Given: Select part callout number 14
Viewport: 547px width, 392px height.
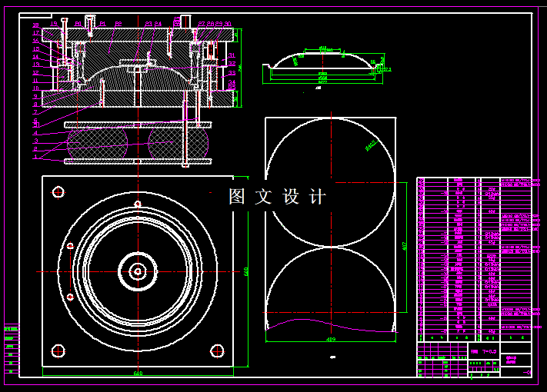Looking at the screenshot, I should coord(35,56).
